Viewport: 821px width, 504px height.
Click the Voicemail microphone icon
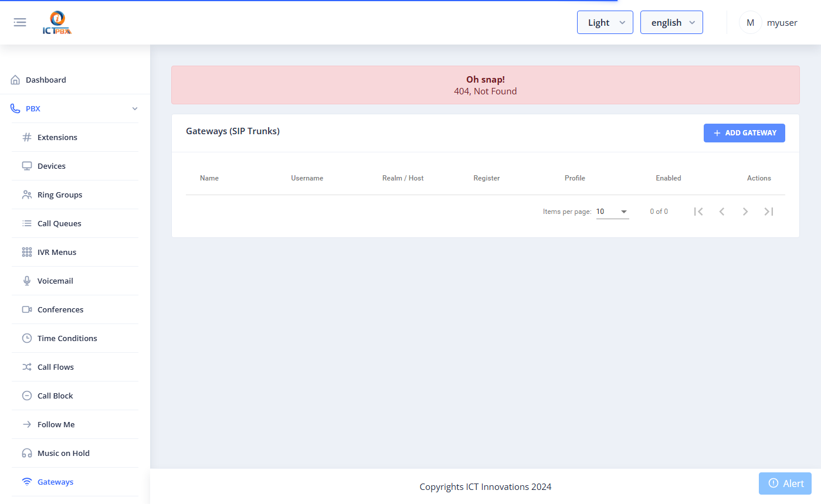tap(27, 281)
